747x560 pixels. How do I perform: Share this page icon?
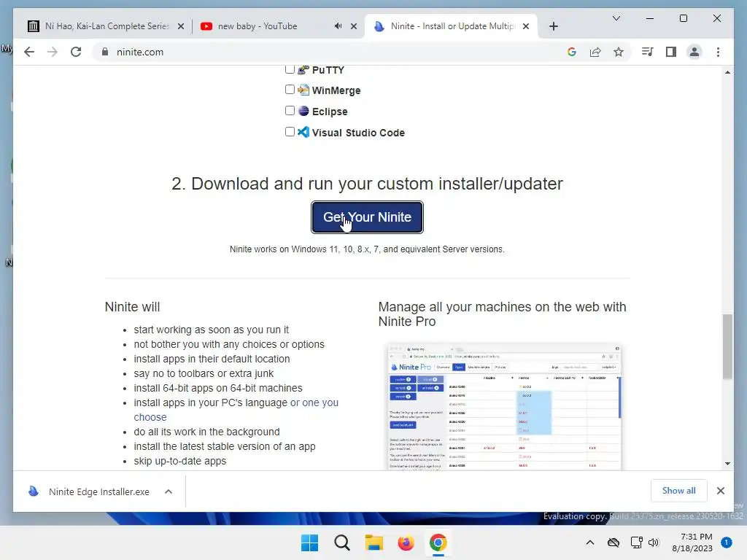pyautogui.click(x=595, y=52)
